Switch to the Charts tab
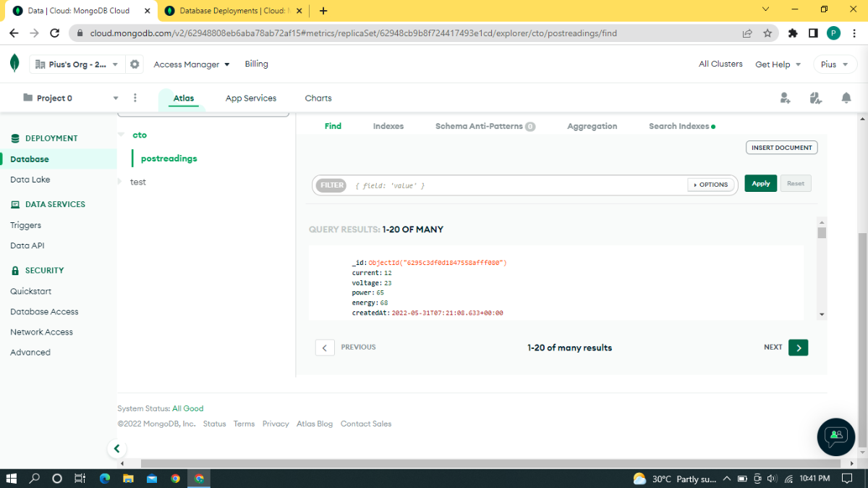The width and height of the screenshot is (868, 488). 318,98
